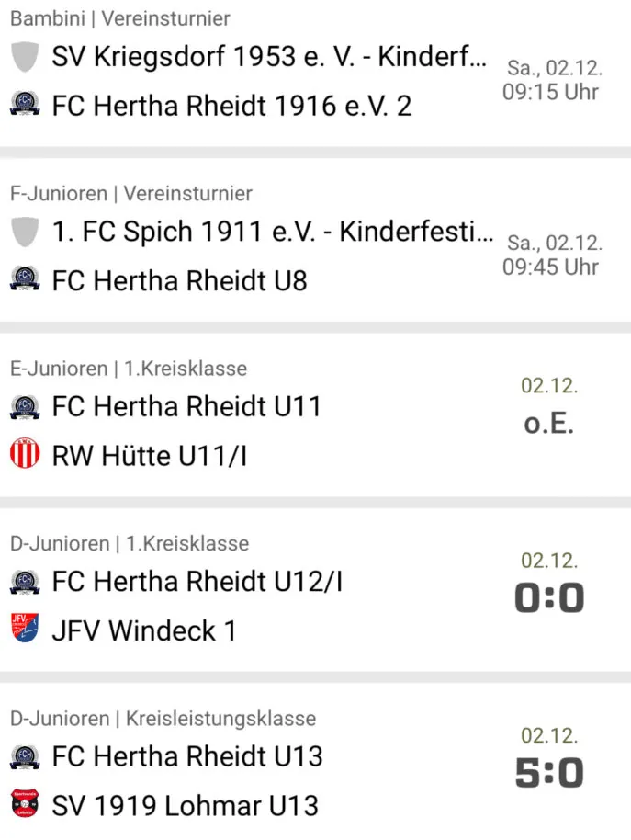Screen dimensions: 631x840
Task: Open the Bambini Vereinsturnier 09:15 Uhr kickoff
Action: click(551, 92)
